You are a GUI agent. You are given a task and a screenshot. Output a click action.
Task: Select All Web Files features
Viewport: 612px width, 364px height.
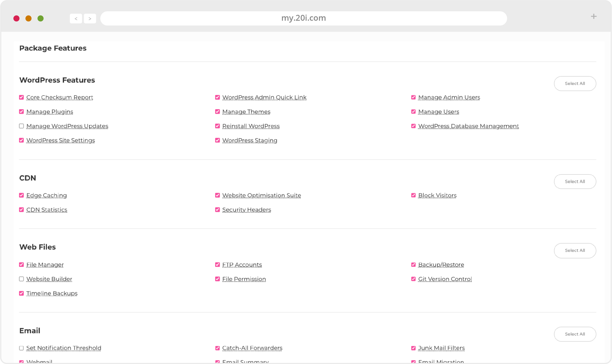click(x=575, y=250)
